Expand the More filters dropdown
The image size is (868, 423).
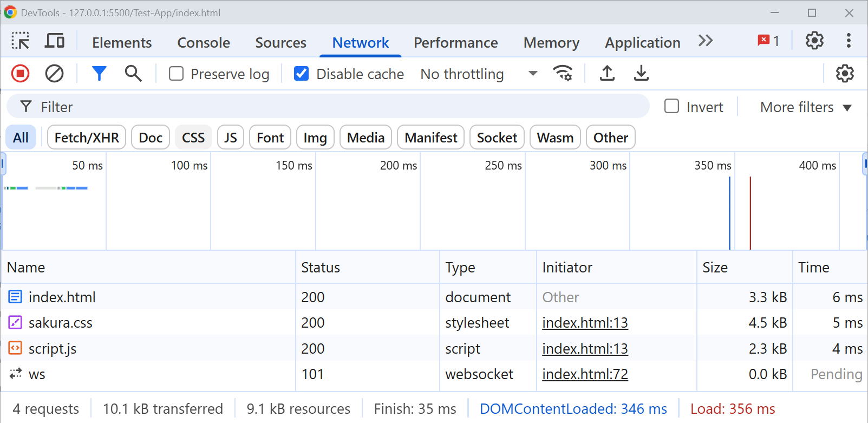806,107
